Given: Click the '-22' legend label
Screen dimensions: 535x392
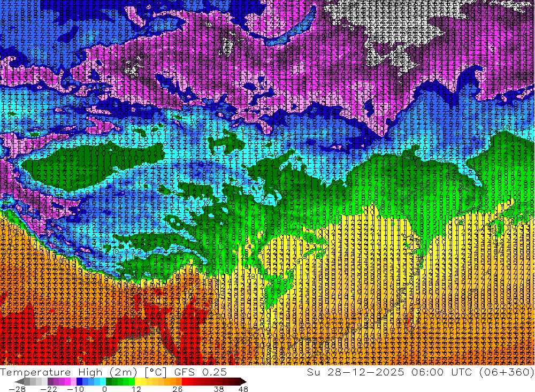Looking at the screenshot, I should click(49, 389).
